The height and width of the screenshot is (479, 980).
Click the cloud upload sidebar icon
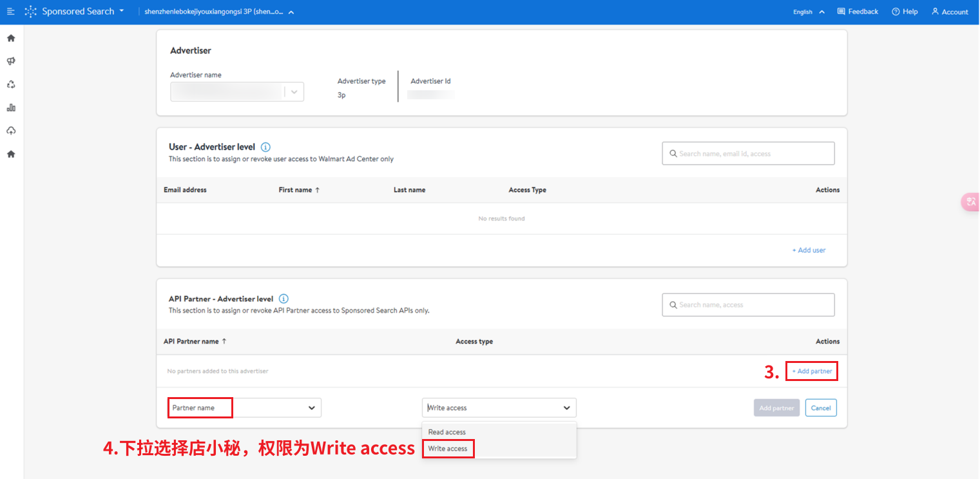click(11, 131)
